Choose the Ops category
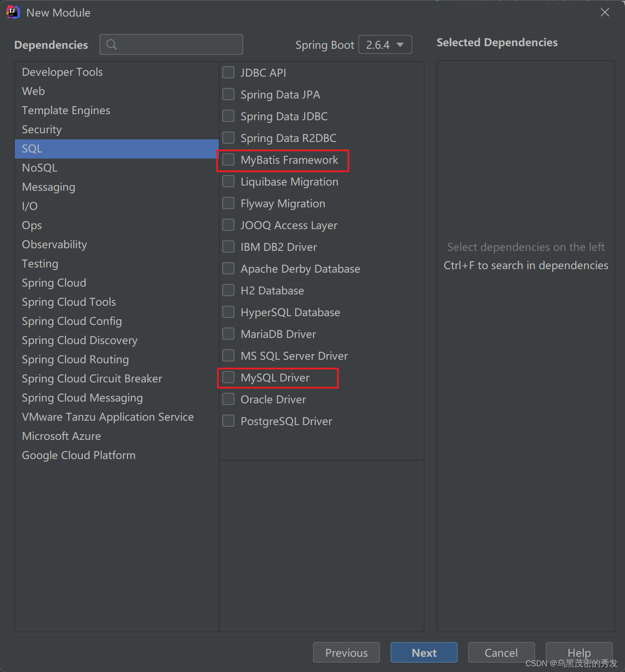 point(117,226)
